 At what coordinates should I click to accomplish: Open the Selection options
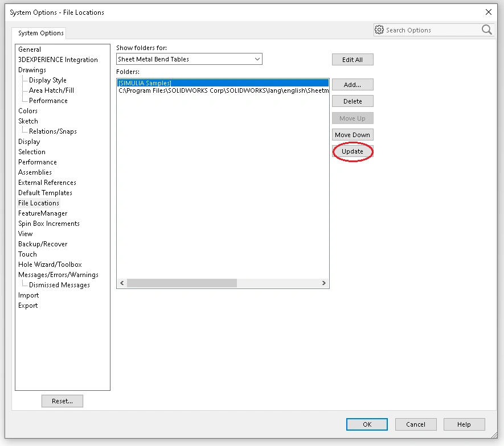(x=32, y=152)
